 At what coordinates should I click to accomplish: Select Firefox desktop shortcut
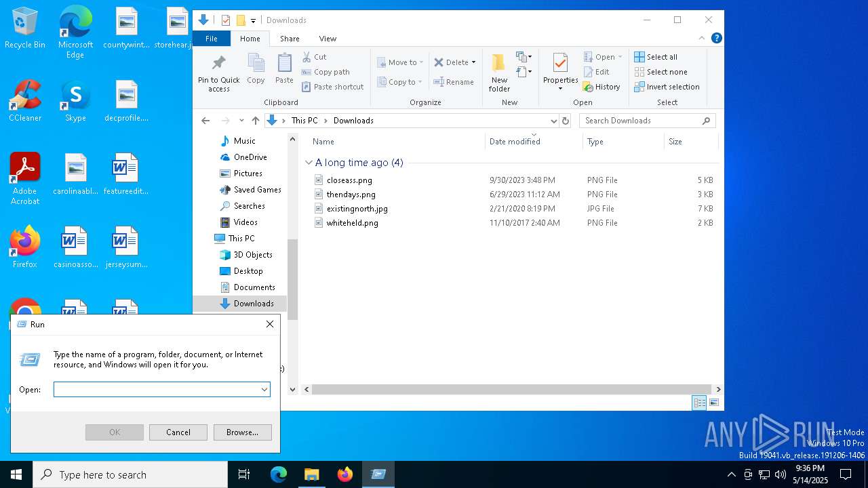[25, 247]
